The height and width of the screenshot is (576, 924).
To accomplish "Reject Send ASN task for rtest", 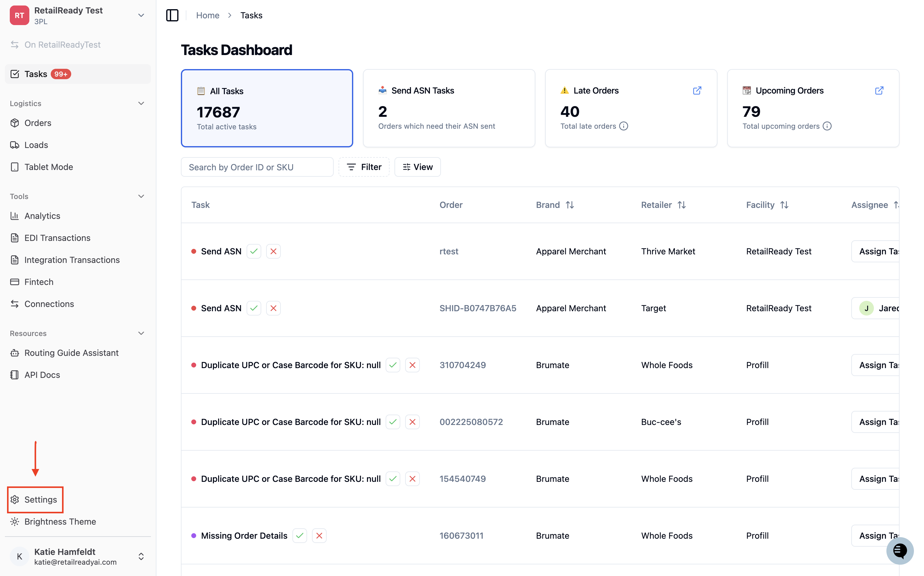I will click(273, 251).
